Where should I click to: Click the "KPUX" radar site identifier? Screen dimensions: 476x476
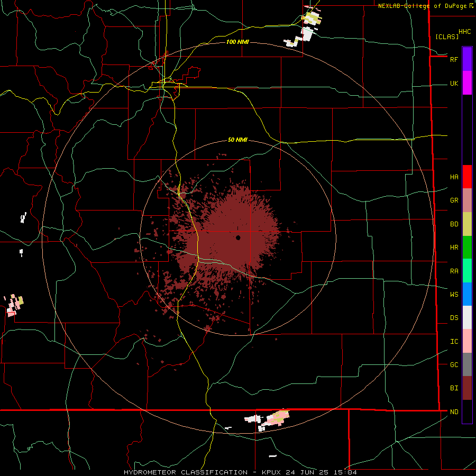coord(272,472)
